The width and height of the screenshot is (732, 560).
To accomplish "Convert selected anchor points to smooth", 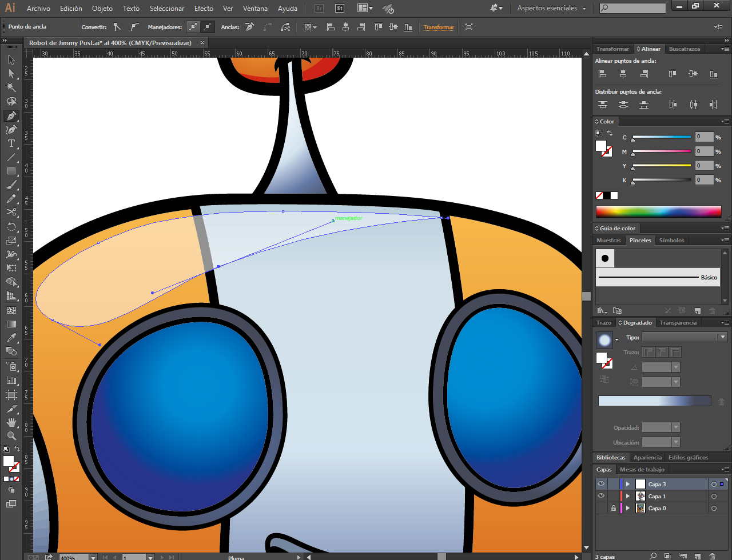I will point(134,27).
